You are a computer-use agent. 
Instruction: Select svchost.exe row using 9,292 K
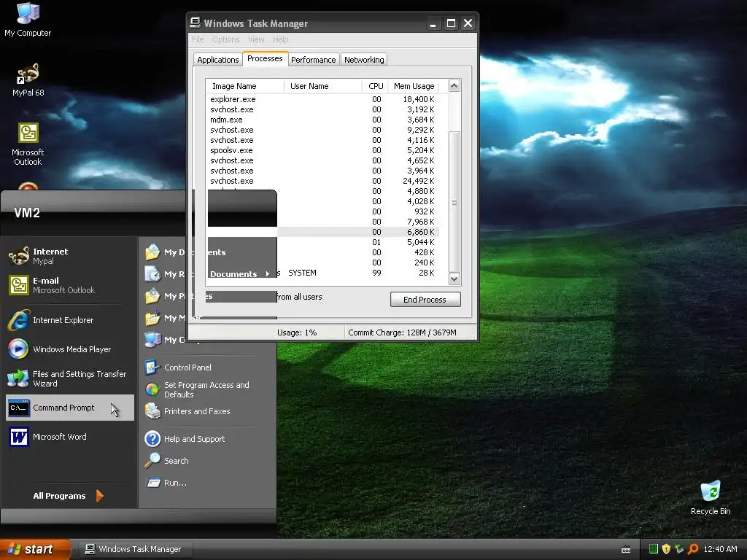(x=322, y=130)
